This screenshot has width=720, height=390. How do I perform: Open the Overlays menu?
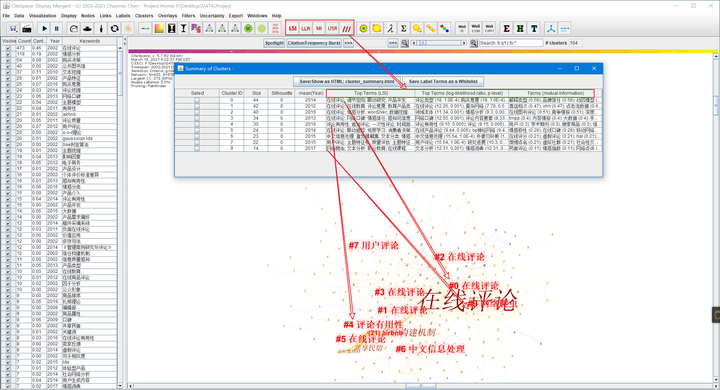coord(168,16)
